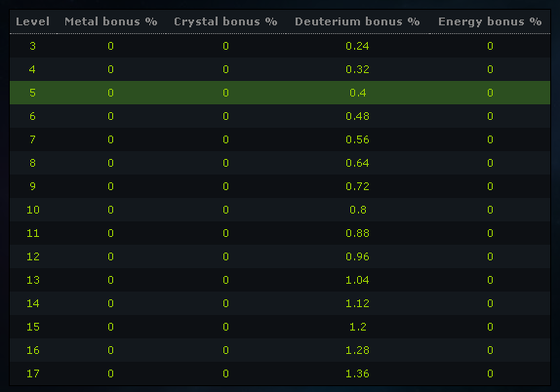Click Metal bonus value in Level 3 row
The width and height of the screenshot is (560, 392).
pyautogui.click(x=110, y=46)
